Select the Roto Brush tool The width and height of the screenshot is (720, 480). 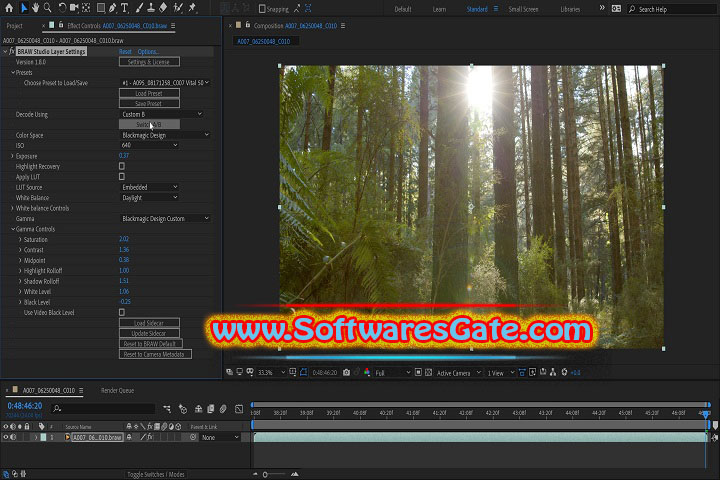click(178, 8)
